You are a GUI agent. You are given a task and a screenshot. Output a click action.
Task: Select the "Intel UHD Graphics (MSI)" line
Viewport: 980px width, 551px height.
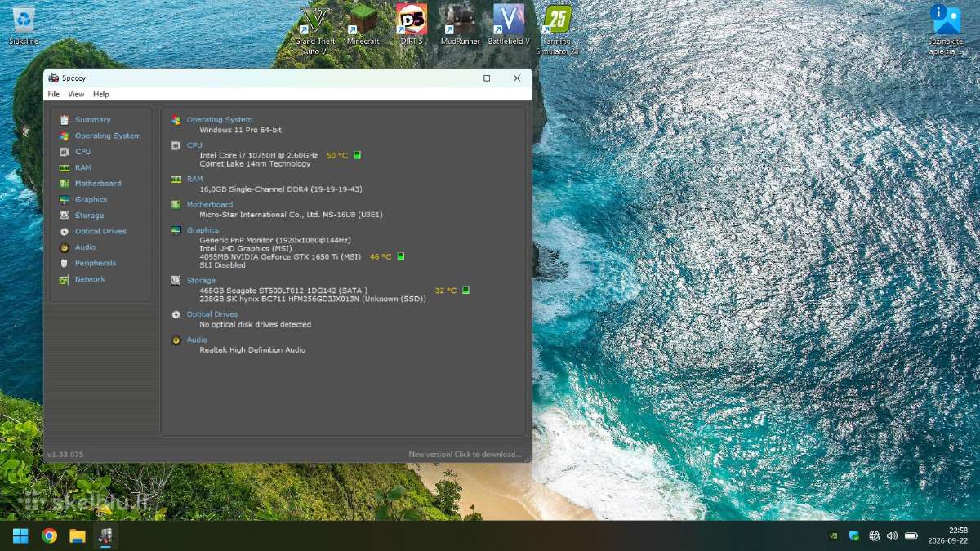tap(246, 248)
